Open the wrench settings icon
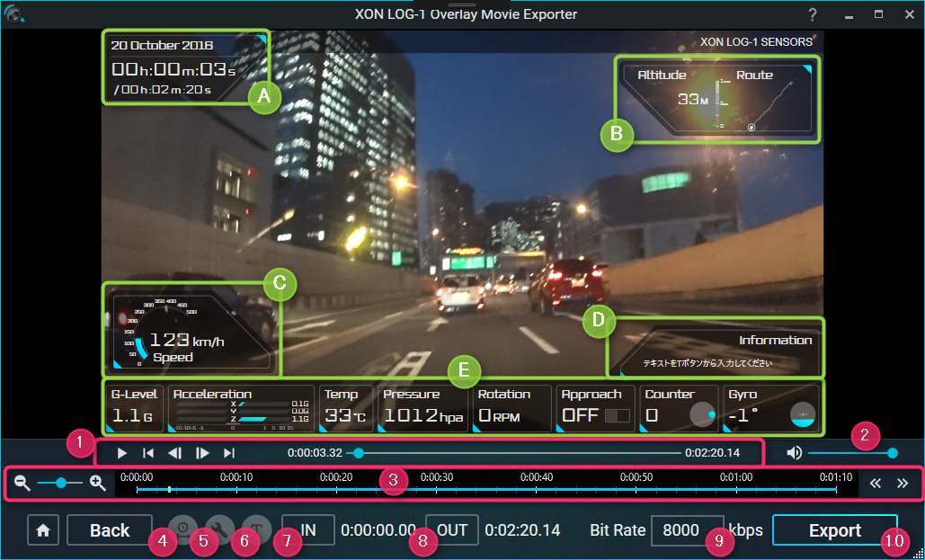Screen dimensions: 925x560 click(x=220, y=529)
